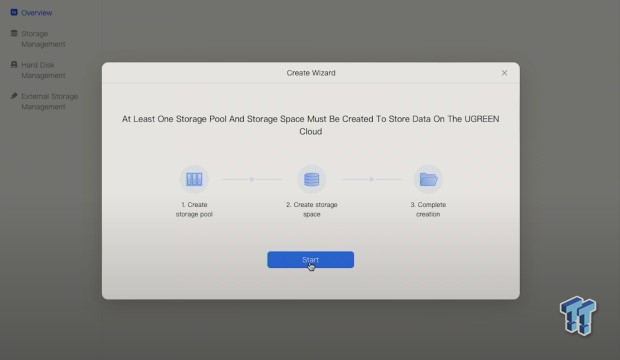Click the Create storage space database icon
This screenshot has height=360, width=620.
click(x=312, y=179)
